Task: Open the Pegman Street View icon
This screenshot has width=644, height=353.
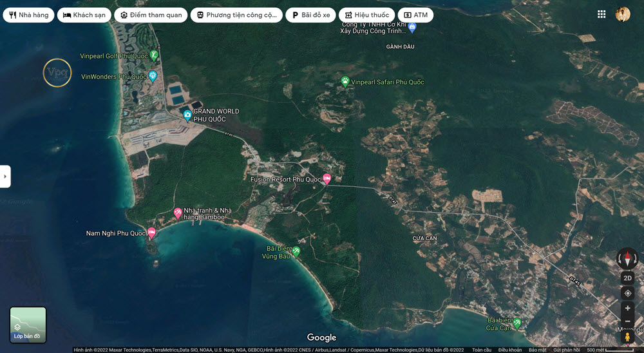Action: point(627,338)
